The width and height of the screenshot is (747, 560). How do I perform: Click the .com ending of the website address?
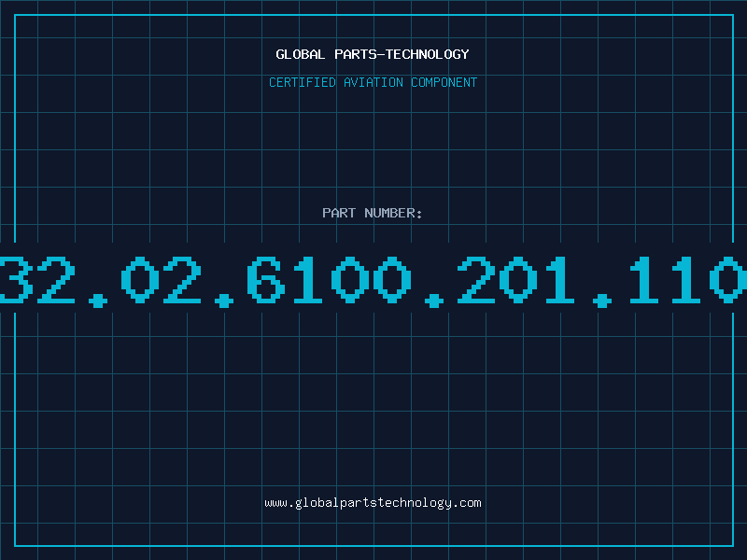tap(466, 503)
